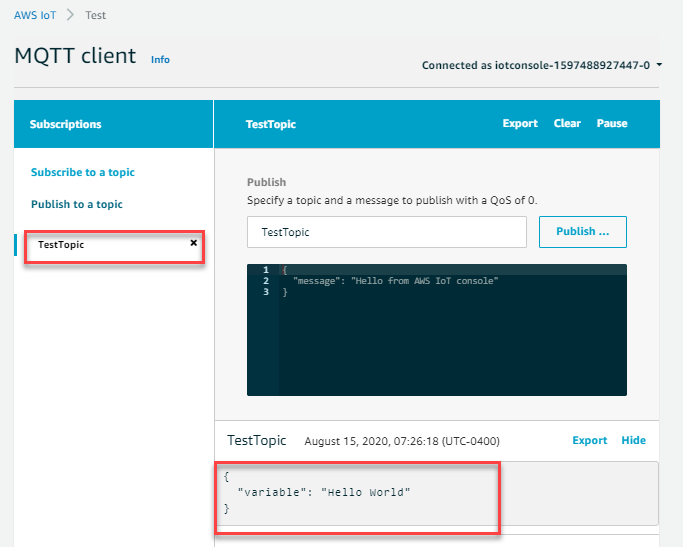683x547 pixels.
Task: Select TestTopic in the subscriptions list
Action: (x=62, y=244)
